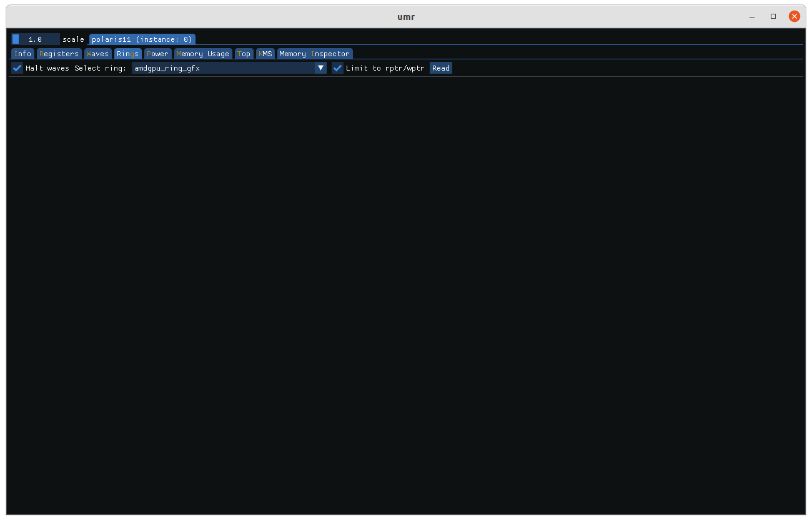The image size is (812, 521).
Task: Click the Read button
Action: (x=441, y=68)
